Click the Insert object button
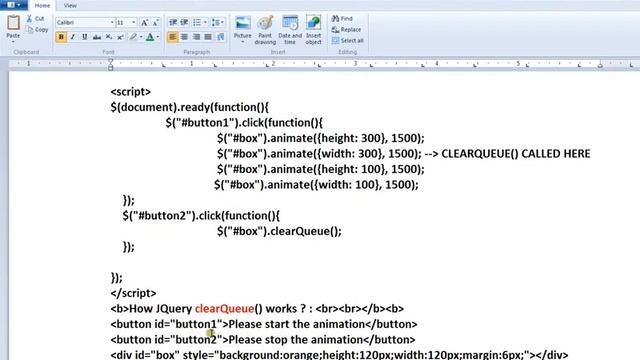The image size is (640, 360). click(x=313, y=30)
